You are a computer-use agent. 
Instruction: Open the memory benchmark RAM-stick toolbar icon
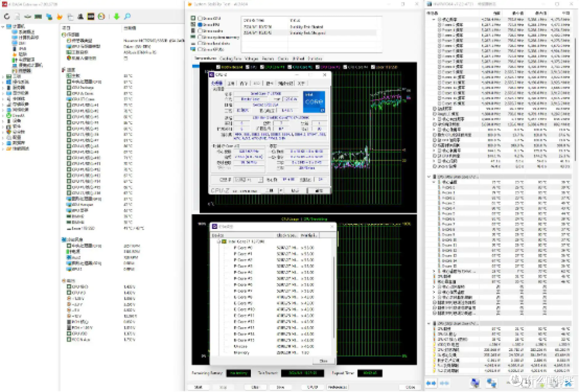coord(38,17)
